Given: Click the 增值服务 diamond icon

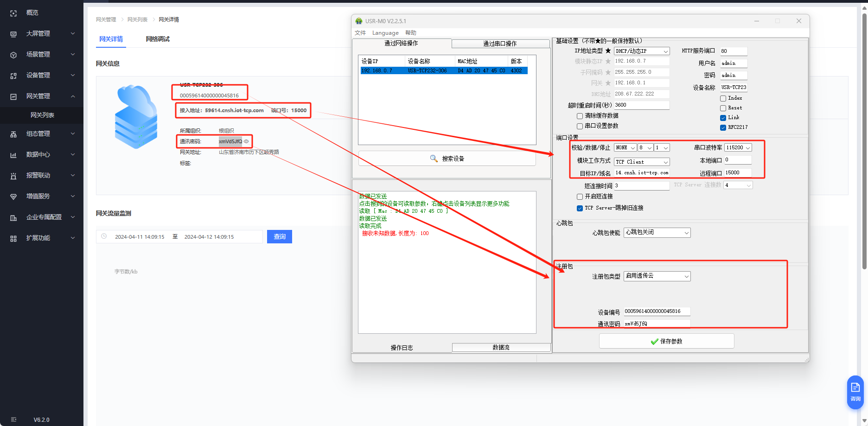Looking at the screenshot, I should [x=13, y=197].
